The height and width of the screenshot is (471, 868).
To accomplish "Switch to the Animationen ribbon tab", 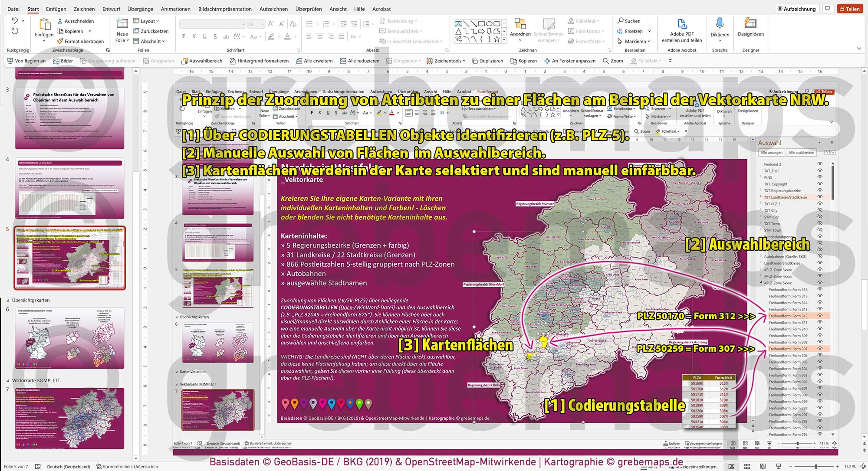I will coord(175,9).
